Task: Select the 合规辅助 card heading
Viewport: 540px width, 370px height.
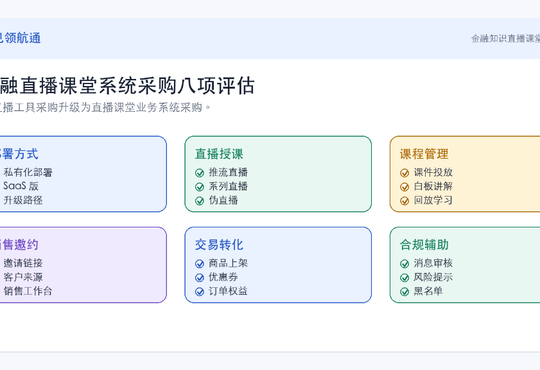Action: point(424,245)
